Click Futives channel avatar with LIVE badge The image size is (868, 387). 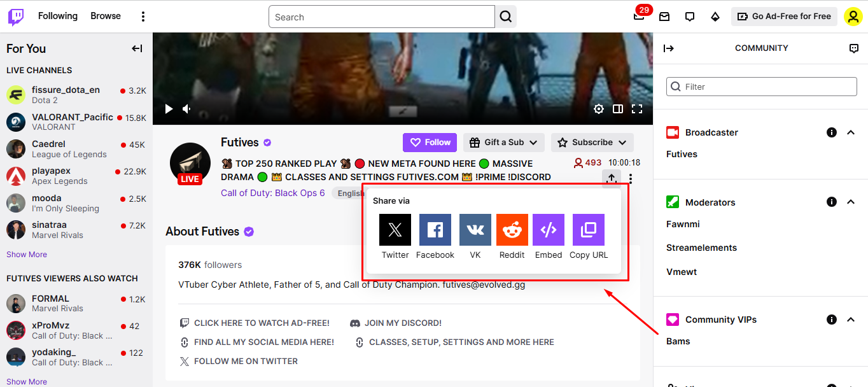pyautogui.click(x=190, y=164)
